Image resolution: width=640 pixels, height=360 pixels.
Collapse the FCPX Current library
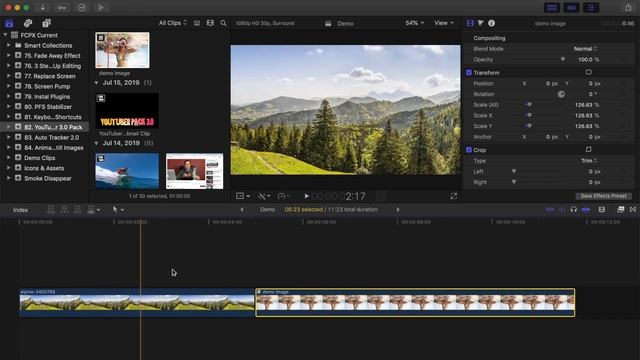(x=5, y=35)
